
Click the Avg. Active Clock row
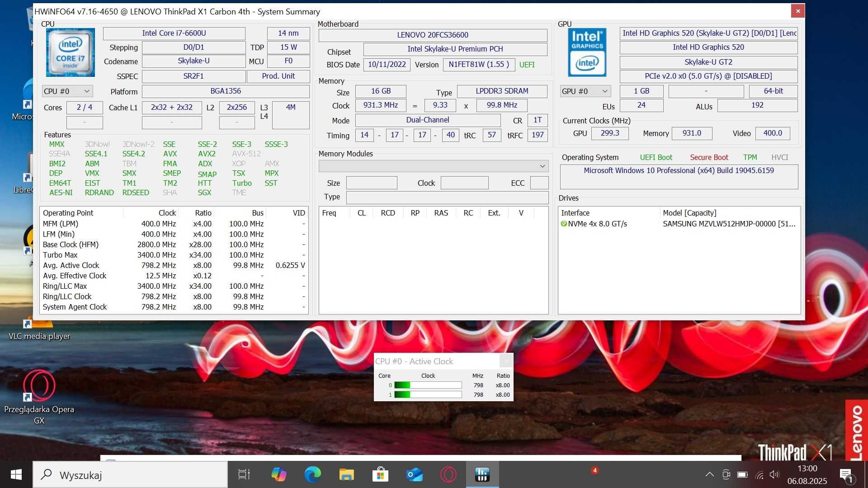174,265
